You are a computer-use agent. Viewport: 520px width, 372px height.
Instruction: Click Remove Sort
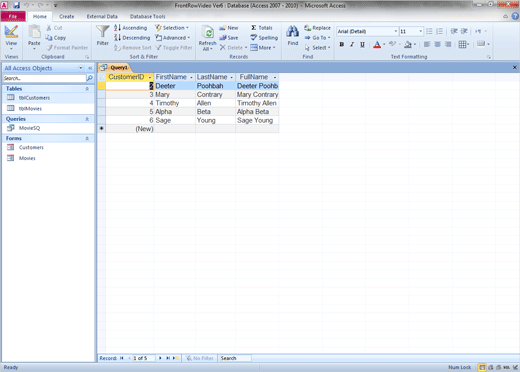[133, 48]
